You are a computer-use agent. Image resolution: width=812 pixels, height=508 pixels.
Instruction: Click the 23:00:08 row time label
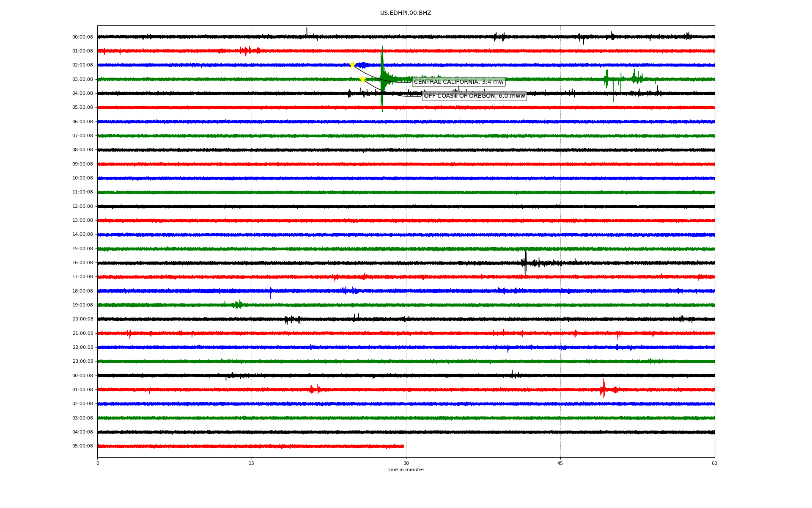click(82, 362)
